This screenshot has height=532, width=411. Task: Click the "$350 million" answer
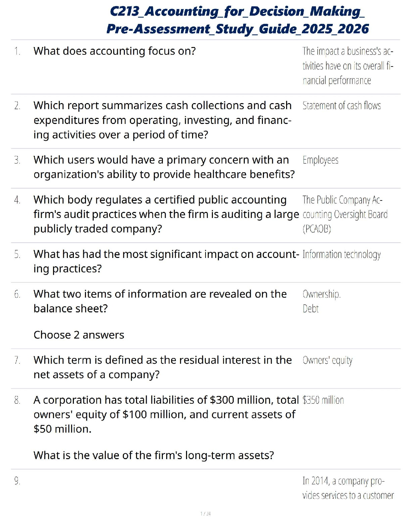tap(323, 400)
